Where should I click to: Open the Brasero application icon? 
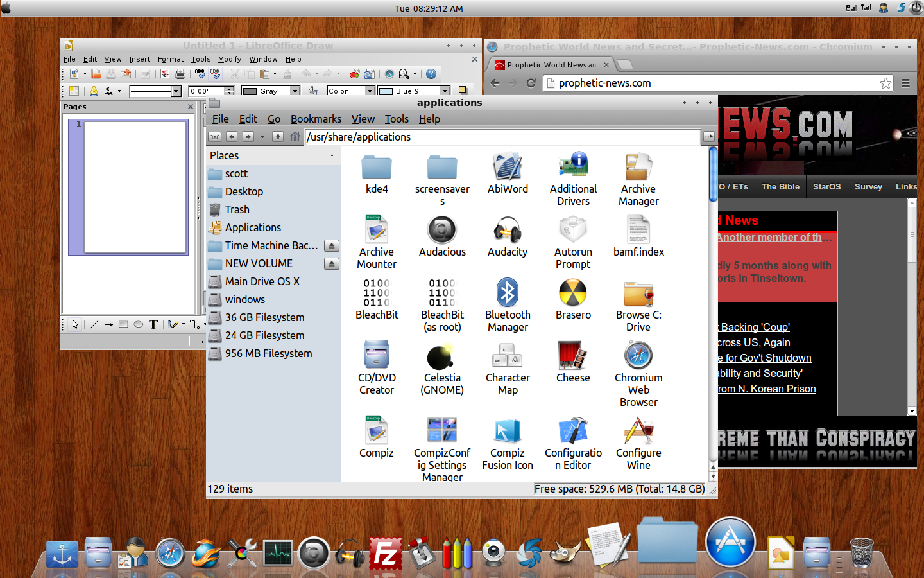[x=573, y=293]
